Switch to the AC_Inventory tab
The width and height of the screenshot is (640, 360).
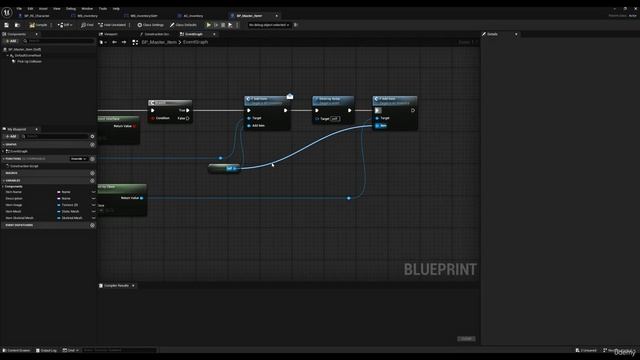193,16
